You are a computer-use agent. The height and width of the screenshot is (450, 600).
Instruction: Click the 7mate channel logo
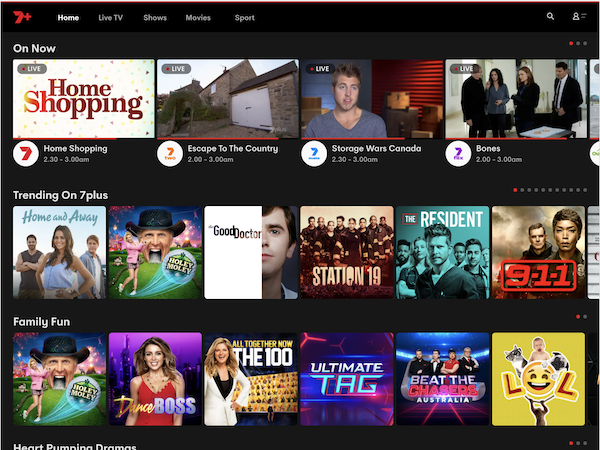[x=314, y=154]
